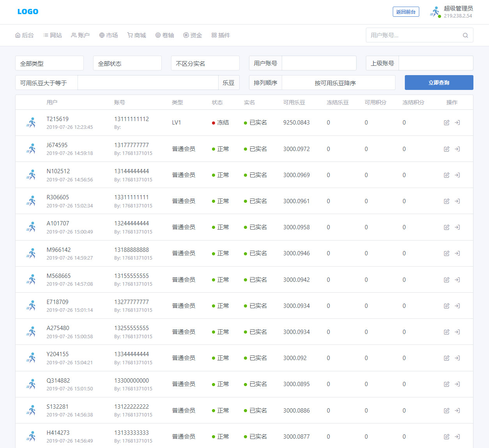Click the 返回前台 button

pyautogui.click(x=406, y=12)
